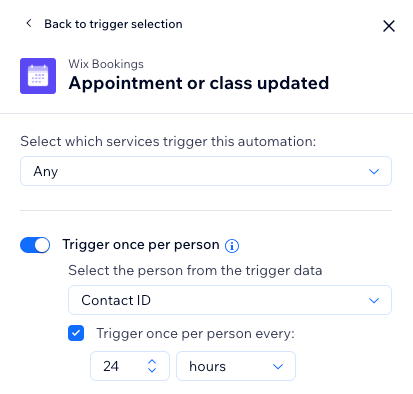
Task: Increase the 24 value with up arrow
Action: pyautogui.click(x=152, y=362)
